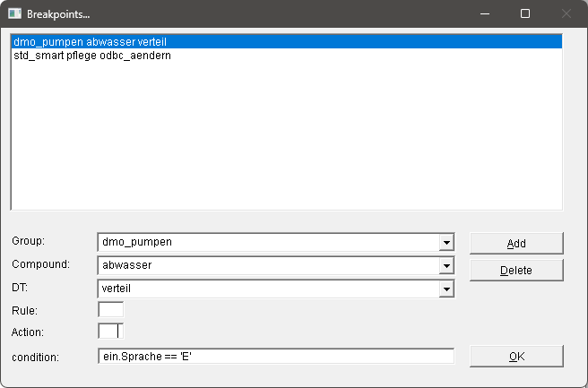Open the DT dropdown arrow
This screenshot has height=388, width=588.
point(446,289)
